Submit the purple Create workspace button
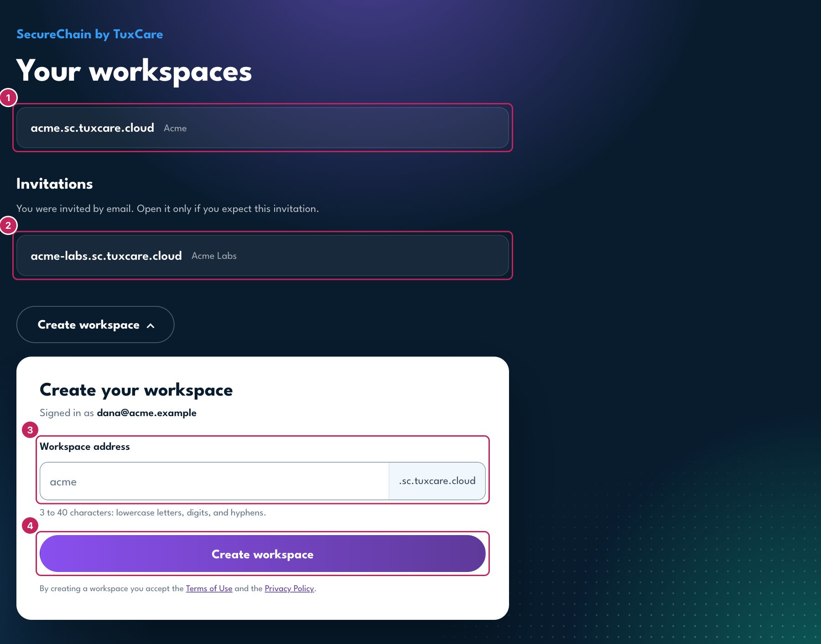This screenshot has width=821, height=644. click(263, 554)
